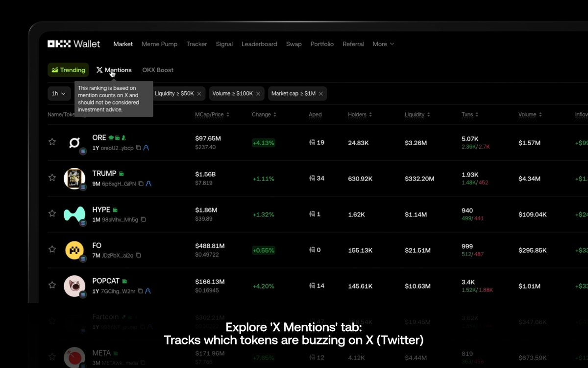
Task: Click the teal HYPE token logo
Action: 74,214
